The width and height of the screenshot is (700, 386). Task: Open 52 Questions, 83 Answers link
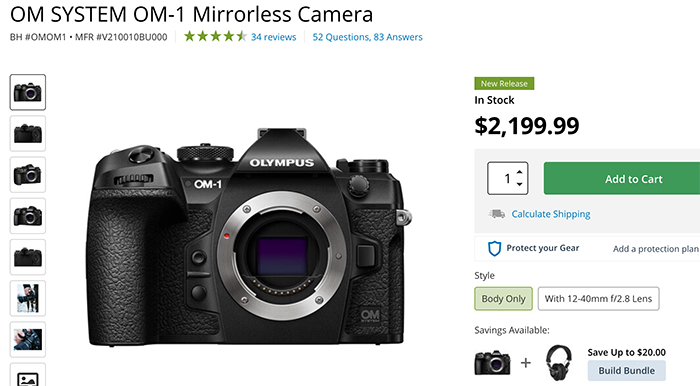point(367,37)
